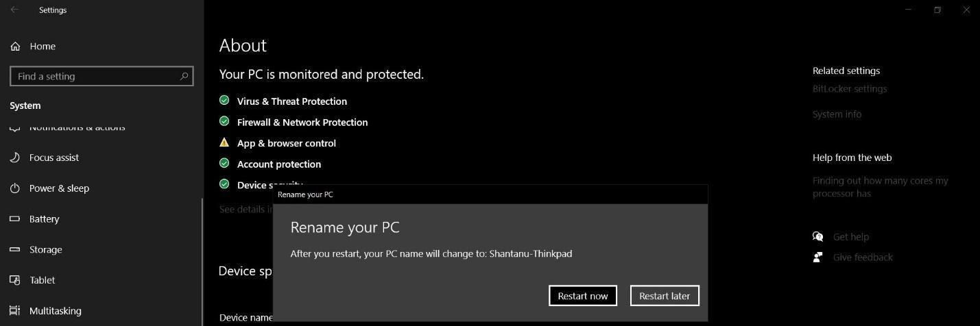
Task: Click the Give feedback person icon
Action: click(x=817, y=258)
